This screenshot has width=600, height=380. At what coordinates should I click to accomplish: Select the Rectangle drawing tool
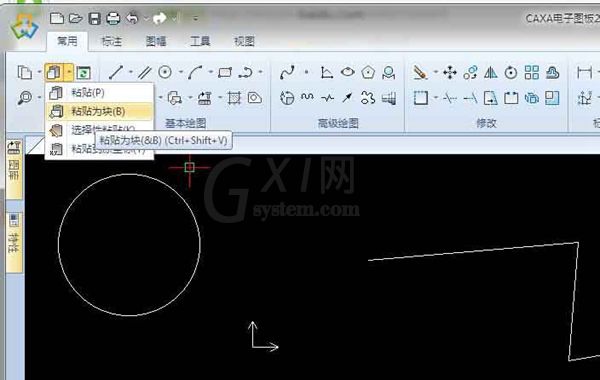[x=225, y=72]
